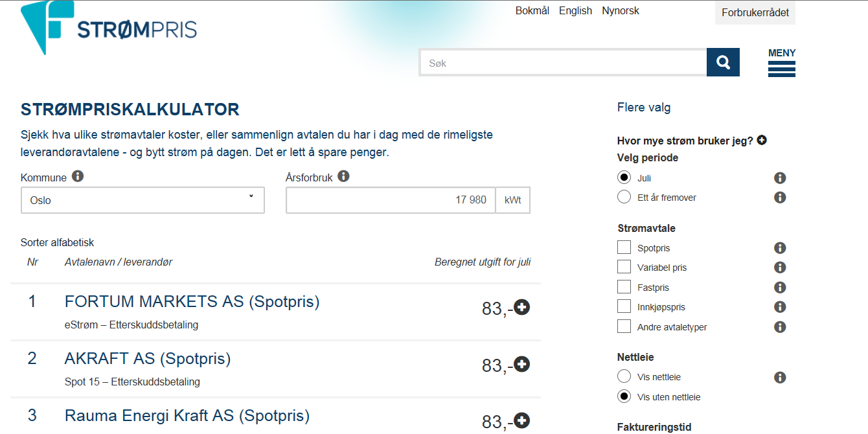Click info icon for Andre avtaletyper
The height and width of the screenshot is (434, 868).
[x=780, y=327]
